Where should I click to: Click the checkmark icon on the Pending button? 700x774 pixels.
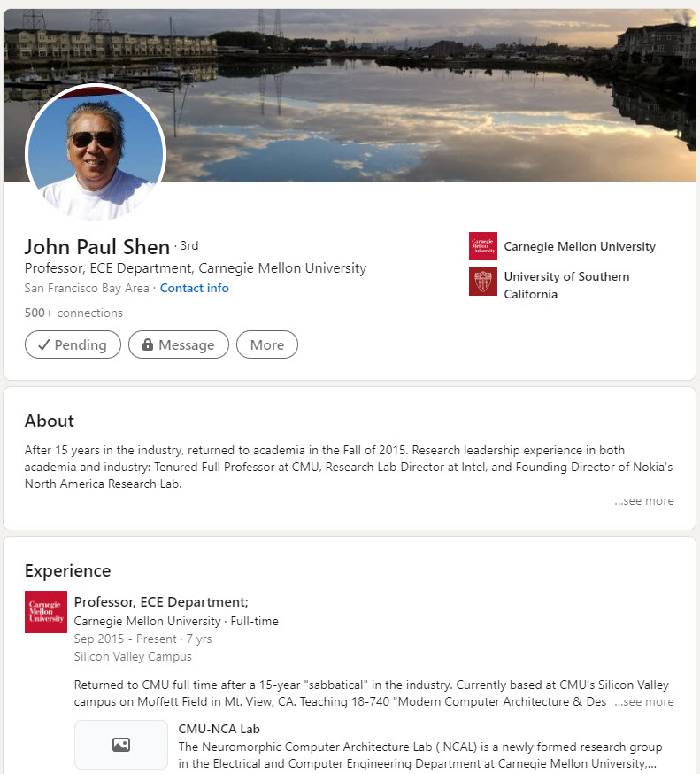click(x=44, y=344)
